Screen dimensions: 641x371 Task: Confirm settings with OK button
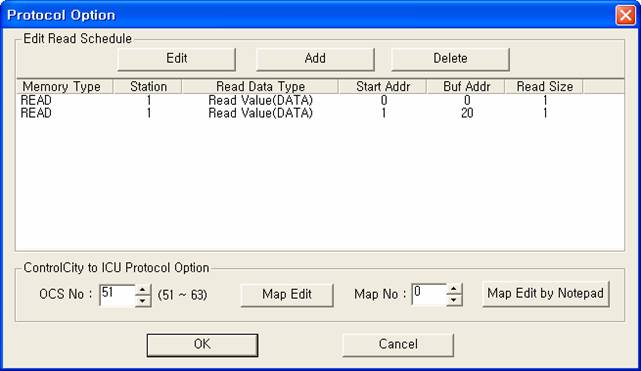tap(202, 345)
